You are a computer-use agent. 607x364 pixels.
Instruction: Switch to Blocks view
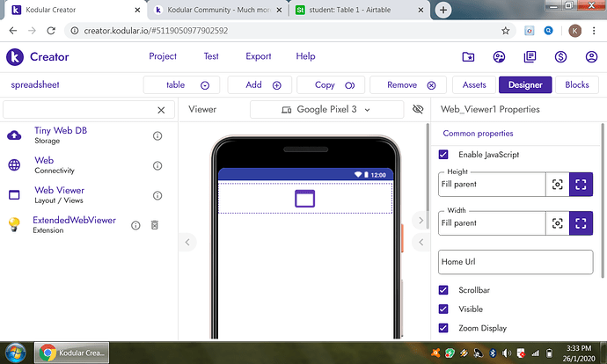click(577, 85)
